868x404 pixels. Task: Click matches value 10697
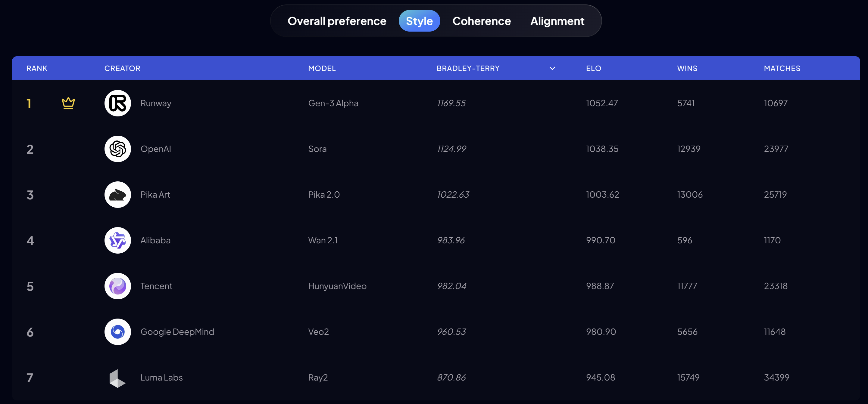[x=776, y=103]
